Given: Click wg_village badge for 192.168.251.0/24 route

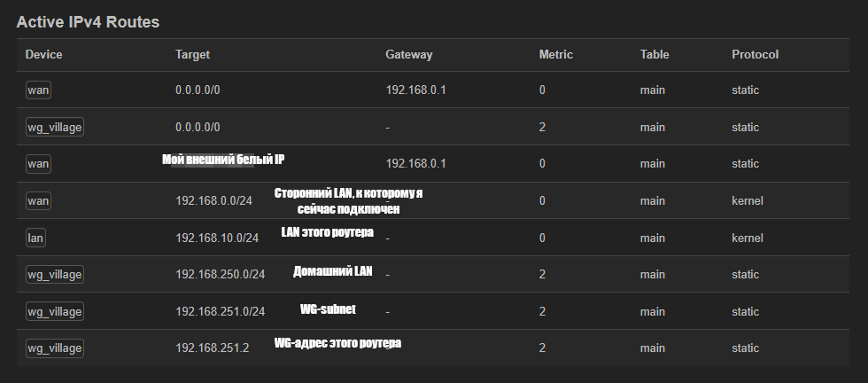Looking at the screenshot, I should click(x=55, y=312).
